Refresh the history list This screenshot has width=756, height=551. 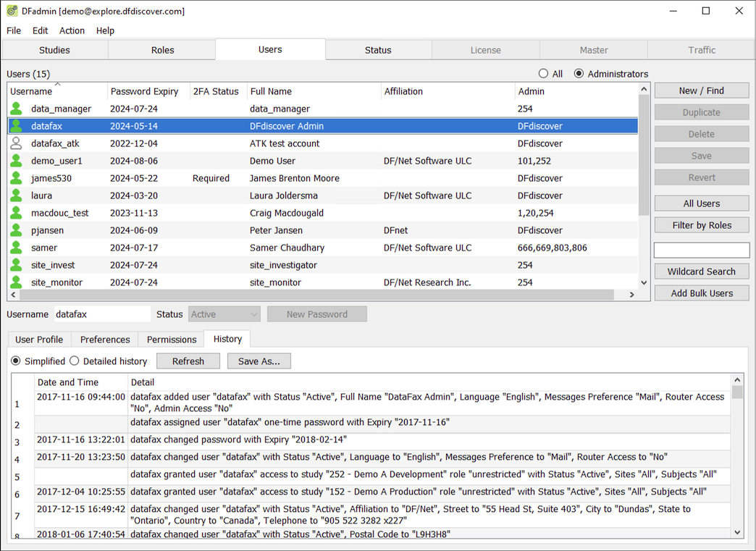[x=188, y=361]
